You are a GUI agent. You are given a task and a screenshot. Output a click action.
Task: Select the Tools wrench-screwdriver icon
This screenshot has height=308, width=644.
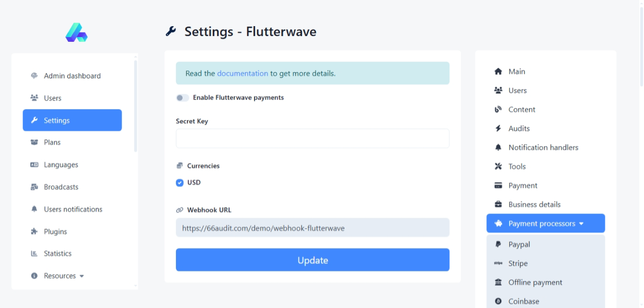click(x=498, y=167)
